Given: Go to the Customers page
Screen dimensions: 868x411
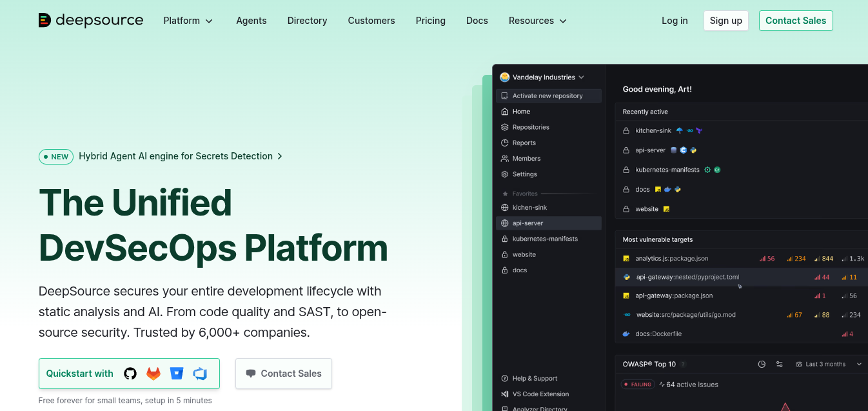Looking at the screenshot, I should (x=371, y=21).
